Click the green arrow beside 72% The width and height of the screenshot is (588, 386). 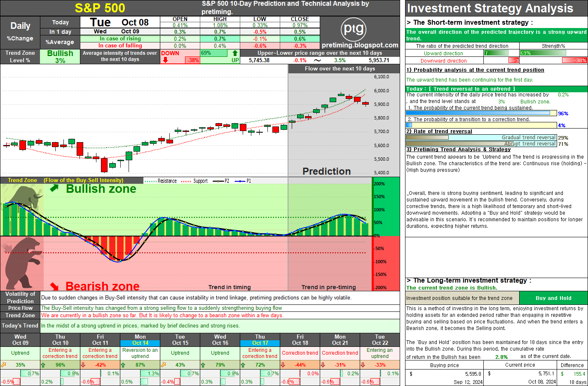243,365
